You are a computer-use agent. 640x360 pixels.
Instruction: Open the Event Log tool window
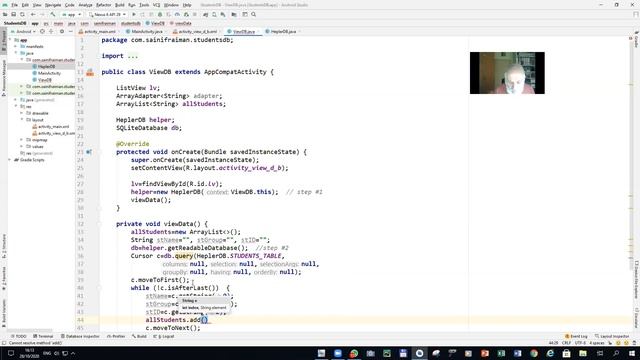tap(576, 336)
